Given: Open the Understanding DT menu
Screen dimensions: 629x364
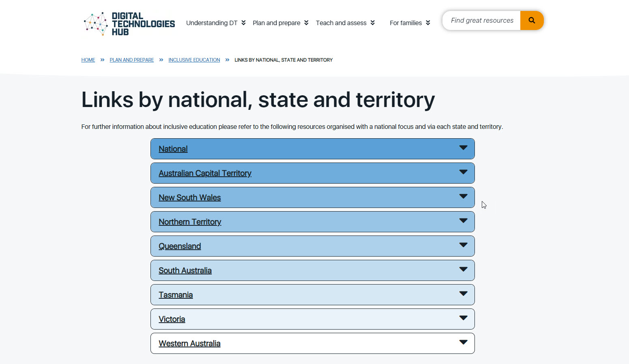Looking at the screenshot, I should 215,23.
